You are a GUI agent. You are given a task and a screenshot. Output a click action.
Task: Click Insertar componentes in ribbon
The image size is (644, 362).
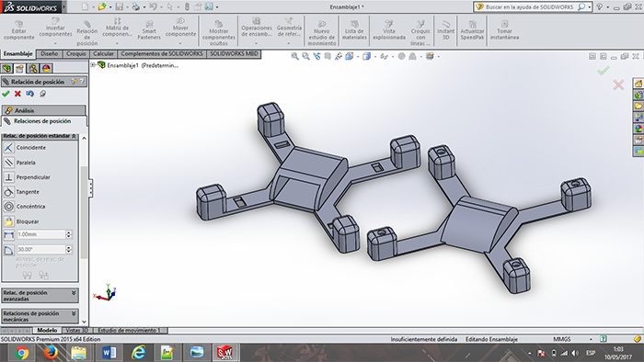[x=55, y=28]
